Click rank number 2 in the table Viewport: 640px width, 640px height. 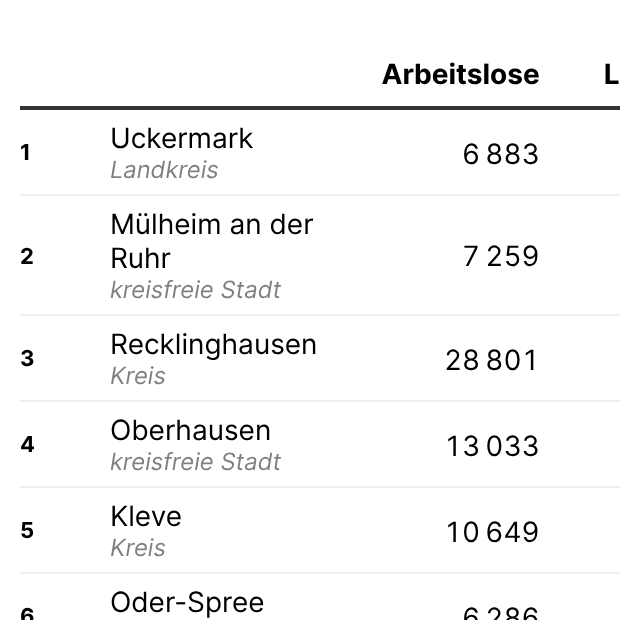point(27,256)
